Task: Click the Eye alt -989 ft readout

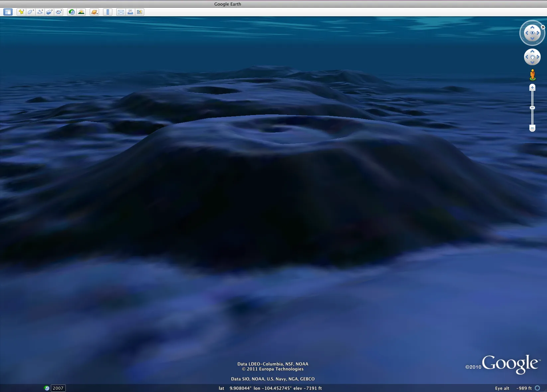Action: pyautogui.click(x=513, y=388)
